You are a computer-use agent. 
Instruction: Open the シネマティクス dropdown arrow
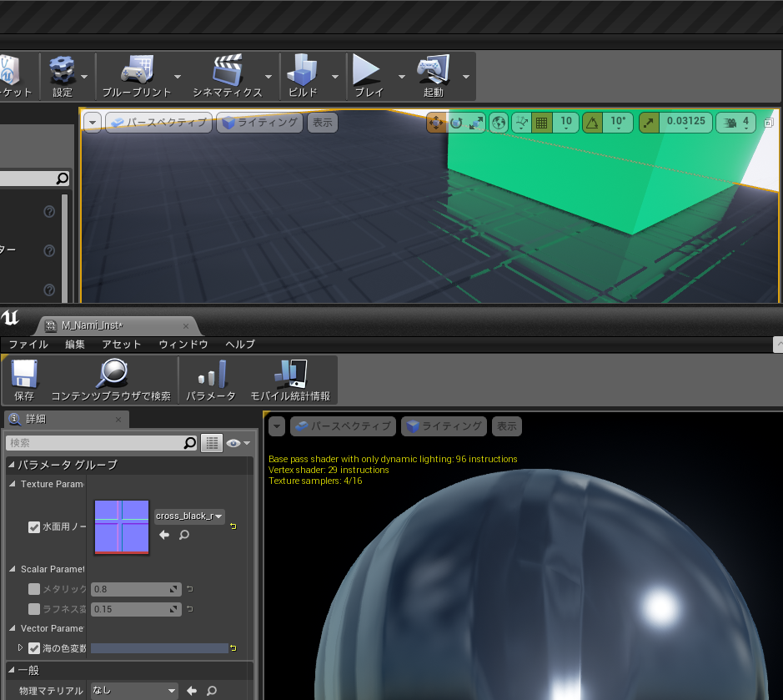(269, 77)
